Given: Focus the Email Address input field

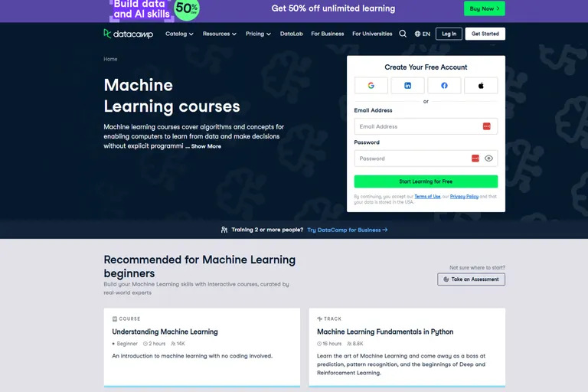Looking at the screenshot, I should (426, 126).
